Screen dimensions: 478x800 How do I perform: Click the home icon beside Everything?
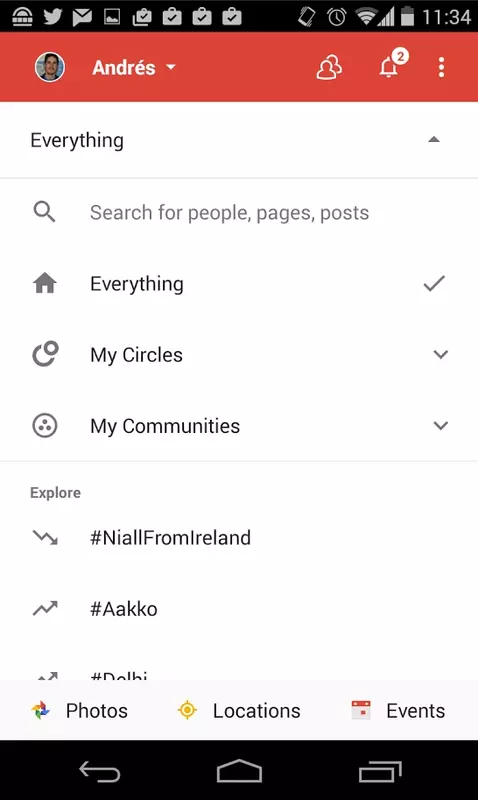tap(45, 283)
